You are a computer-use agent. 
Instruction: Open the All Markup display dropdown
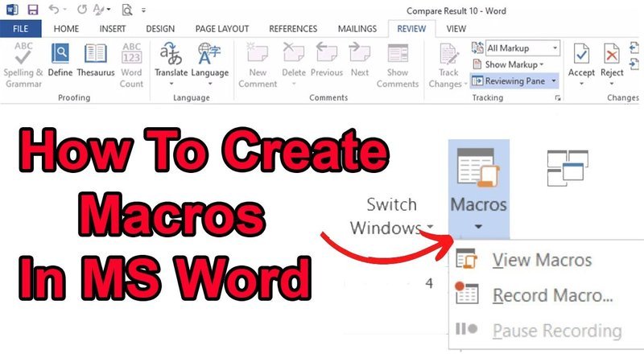pyautogui.click(x=522, y=48)
